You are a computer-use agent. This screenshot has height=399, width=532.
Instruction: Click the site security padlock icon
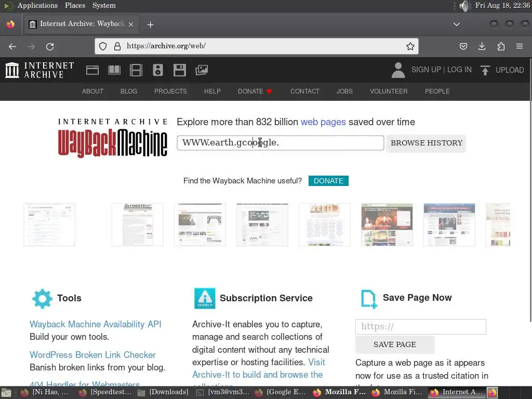[x=117, y=46]
